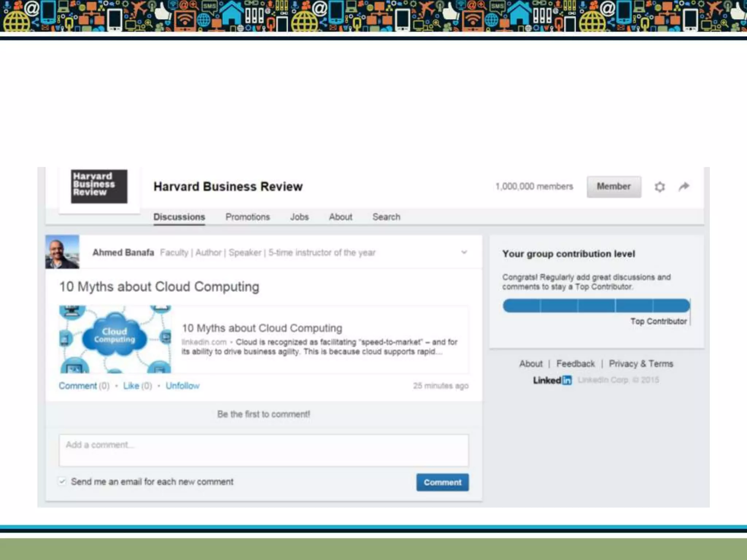Click Unfollow on the discussion
This screenshot has width=747, height=560.
coord(182,386)
